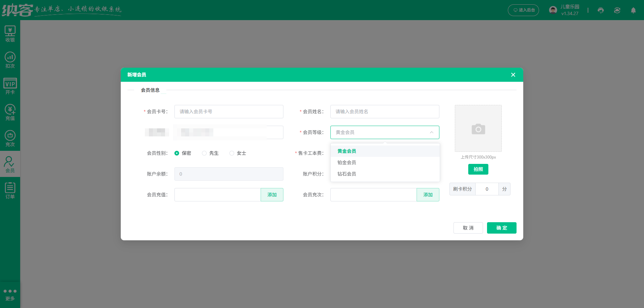This screenshot has height=308, width=644.
Task: Open the 充次 top-up-times module
Action: click(x=10, y=138)
